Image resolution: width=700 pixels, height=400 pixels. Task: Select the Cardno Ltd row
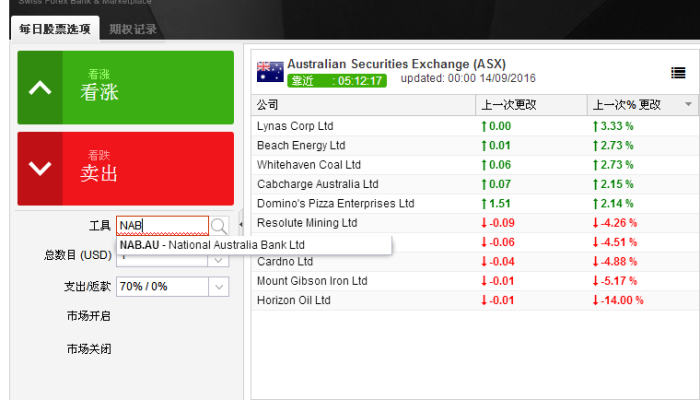point(475,262)
